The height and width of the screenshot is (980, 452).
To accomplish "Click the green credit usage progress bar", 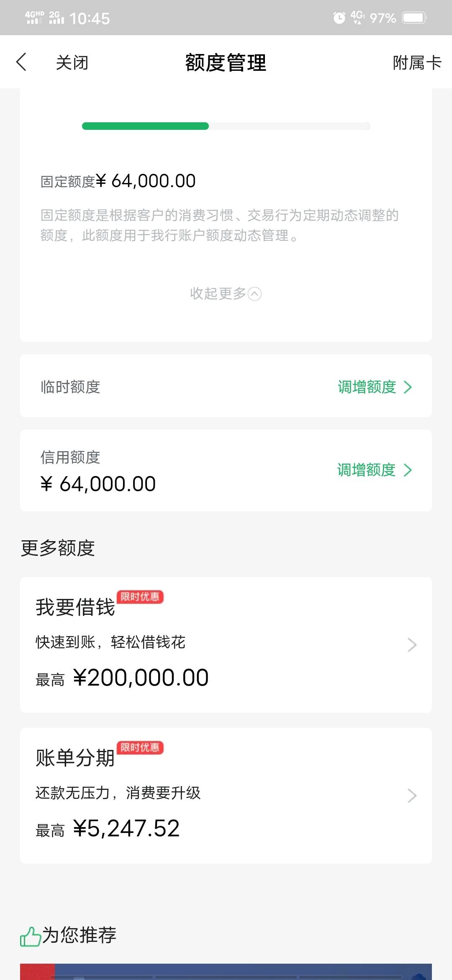I will (226, 126).
